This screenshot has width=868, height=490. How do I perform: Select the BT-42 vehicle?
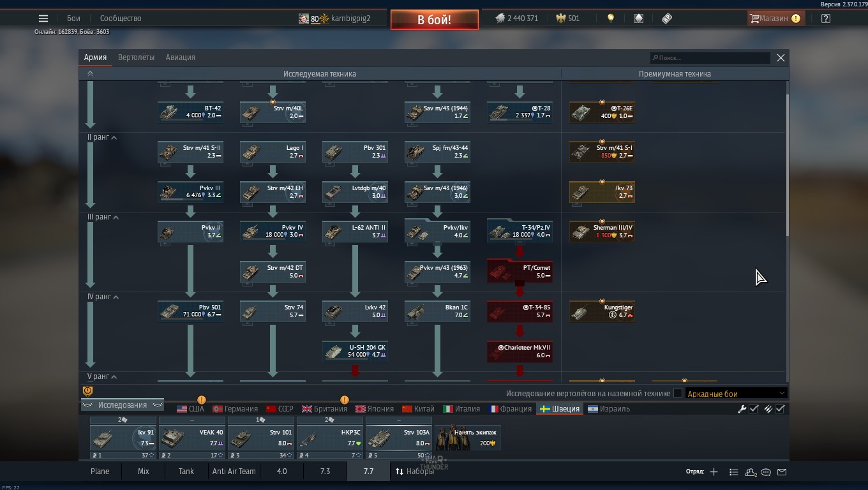190,112
